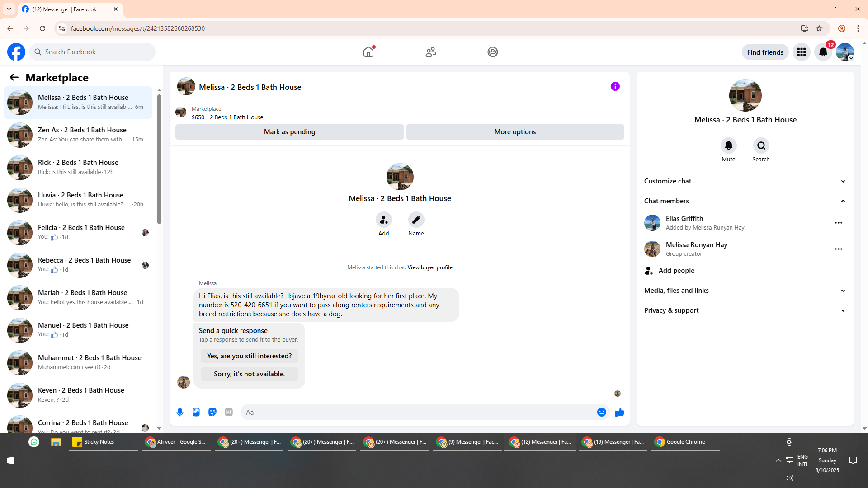This screenshot has height=488, width=868.
Task: Open the options menu for Elias Griffith
Action: coord(838,223)
